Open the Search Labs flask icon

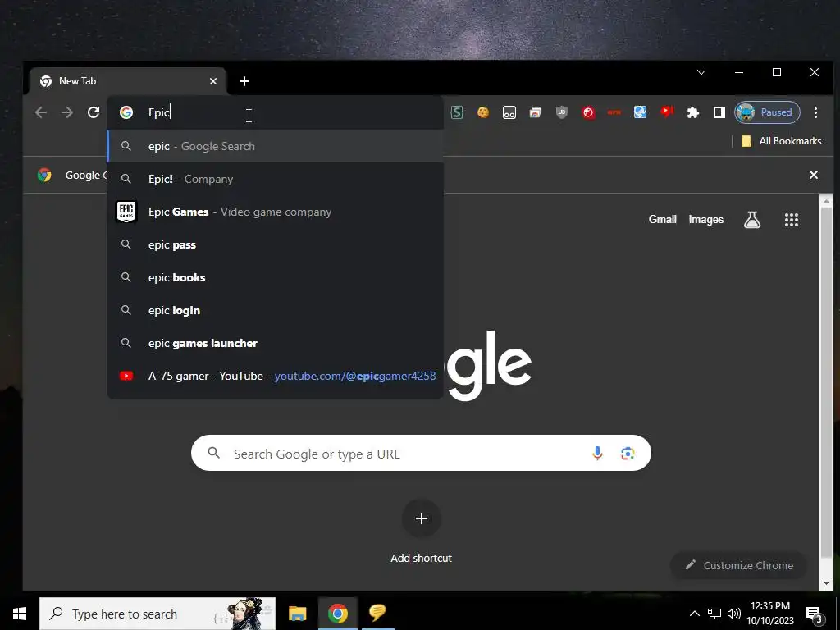point(752,220)
